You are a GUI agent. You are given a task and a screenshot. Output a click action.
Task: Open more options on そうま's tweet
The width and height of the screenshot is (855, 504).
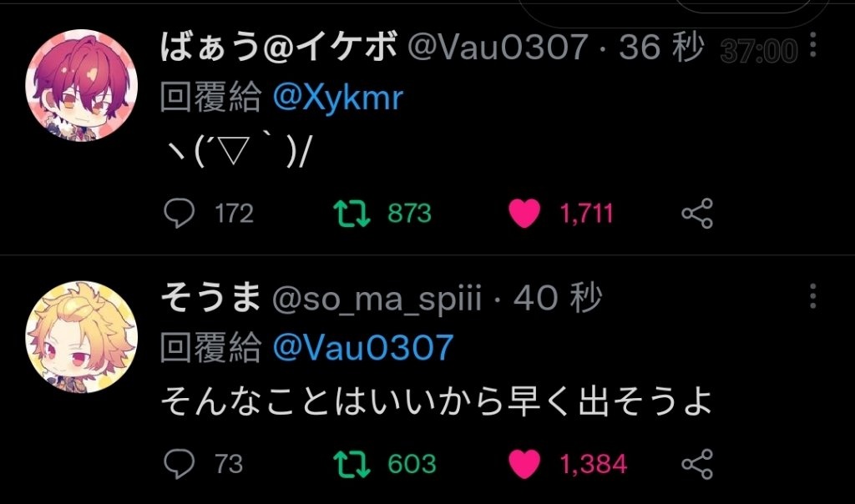click(812, 296)
